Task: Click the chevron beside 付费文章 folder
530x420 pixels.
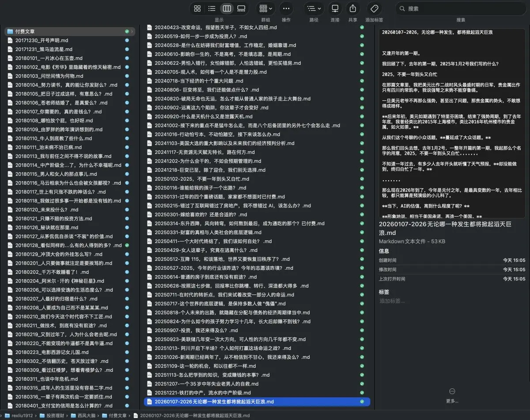Action: coord(132,31)
